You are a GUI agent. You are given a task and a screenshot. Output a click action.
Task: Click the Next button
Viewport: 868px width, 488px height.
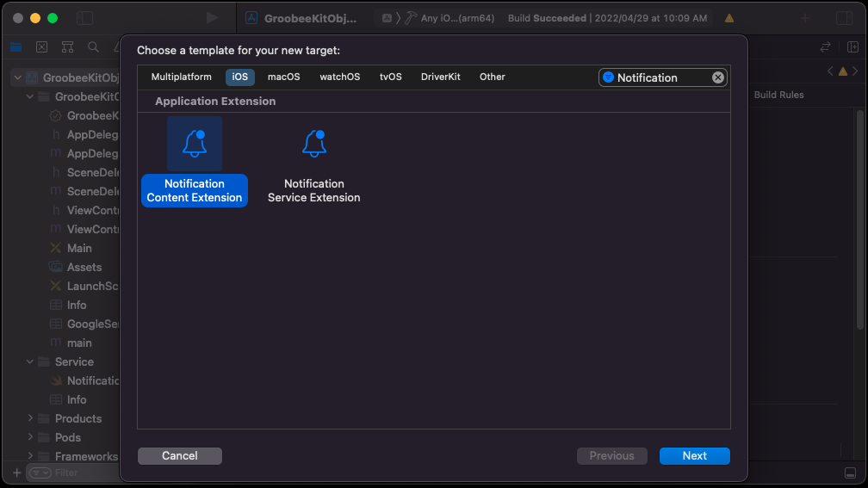(x=694, y=455)
